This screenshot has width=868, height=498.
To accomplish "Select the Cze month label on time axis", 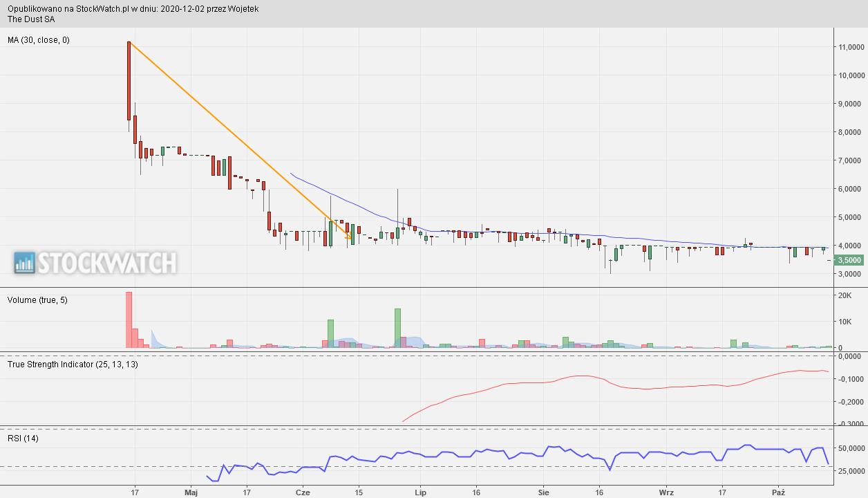I will coord(302,493).
